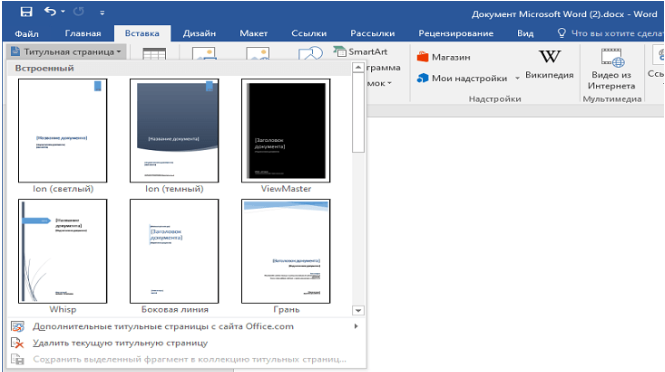Switch to the Главная tab
The width and height of the screenshot is (665, 372).
click(x=83, y=33)
